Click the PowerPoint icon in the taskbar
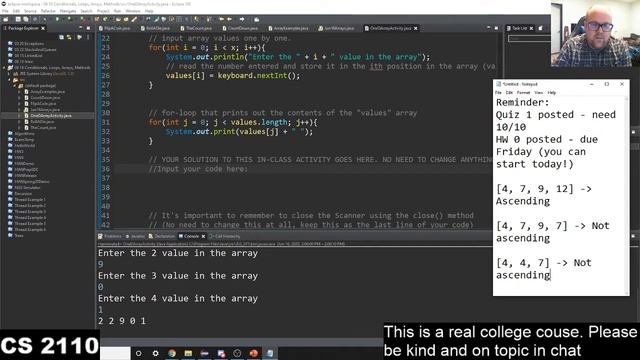Screen dimensions: 640x360 pyautogui.click(x=253, y=353)
